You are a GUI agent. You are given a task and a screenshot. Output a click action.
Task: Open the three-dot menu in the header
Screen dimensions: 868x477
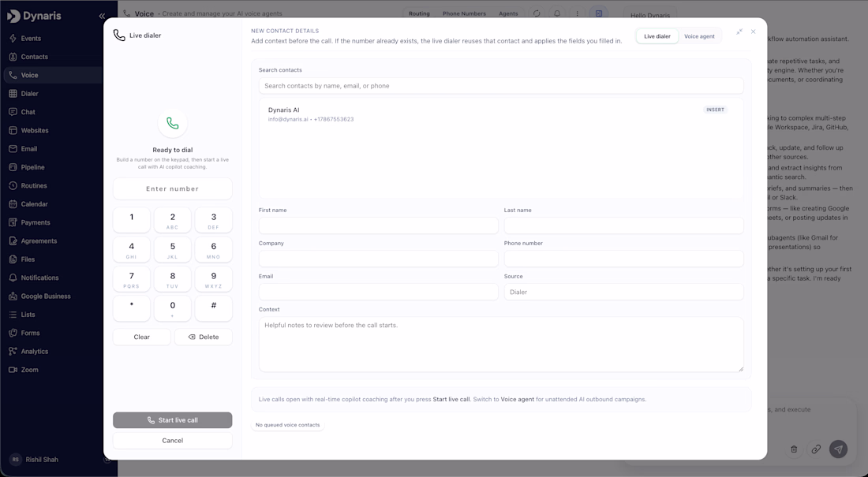(x=578, y=14)
